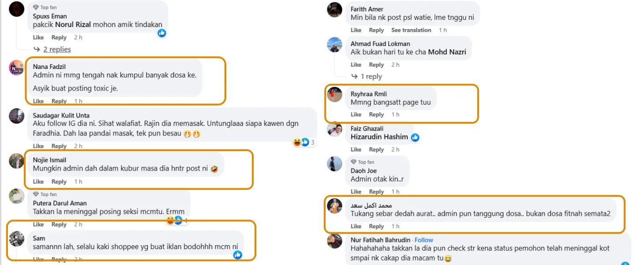This screenshot has width=644, height=265.
Task: Open Saudagar Kulit Unta's profile name
Action: (x=61, y=115)
